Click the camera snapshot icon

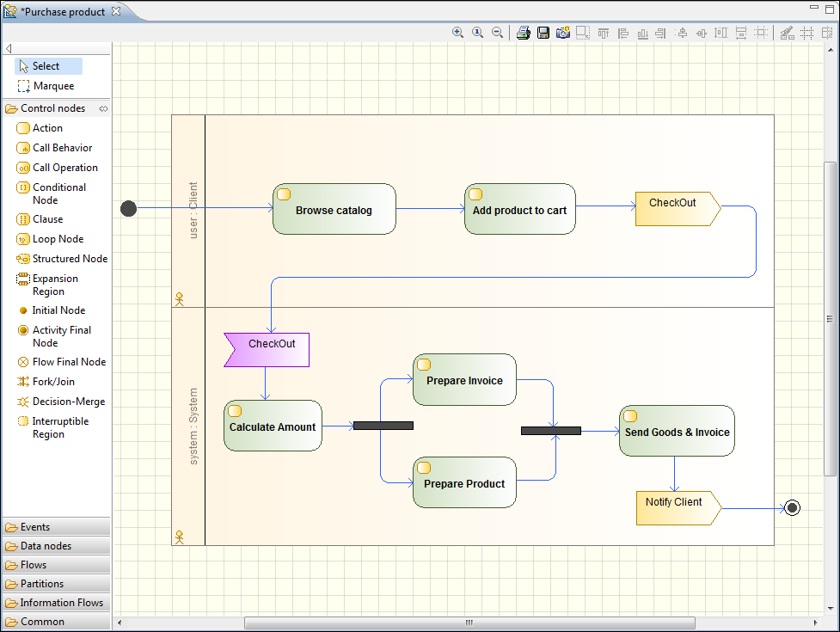[x=563, y=33]
